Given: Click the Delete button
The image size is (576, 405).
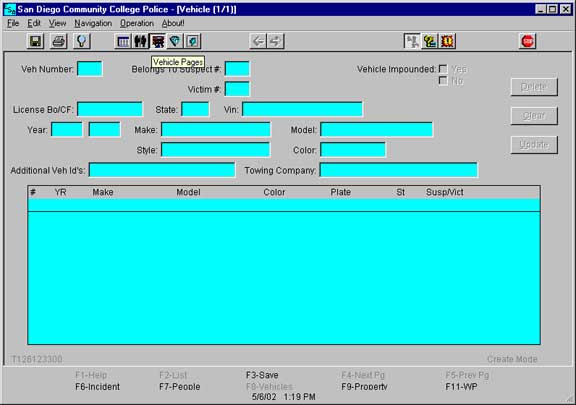Looking at the screenshot, I should (534, 87).
